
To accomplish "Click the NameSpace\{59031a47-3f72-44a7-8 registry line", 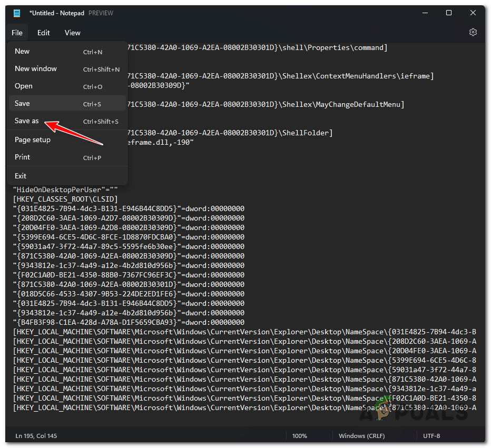I will (x=244, y=370).
